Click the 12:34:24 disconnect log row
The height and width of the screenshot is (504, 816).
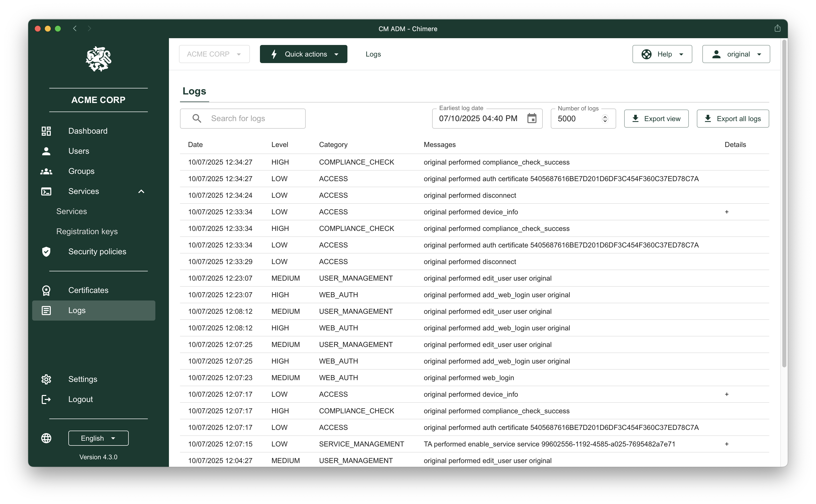474,195
